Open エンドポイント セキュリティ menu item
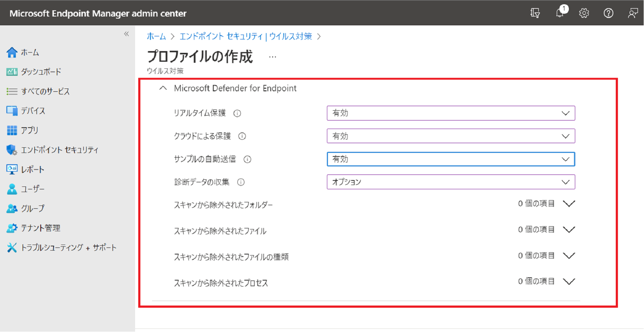The image size is (644, 332). pos(60,150)
